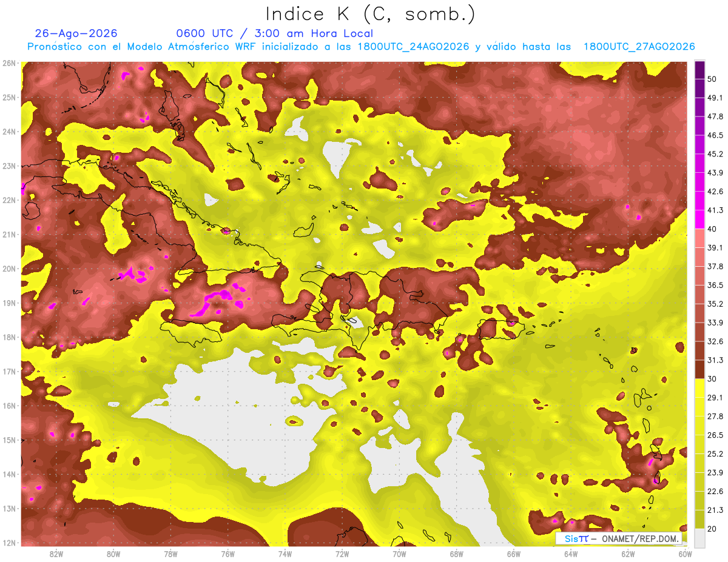
Task: Click the latitude label '21N'
Action: (8, 234)
